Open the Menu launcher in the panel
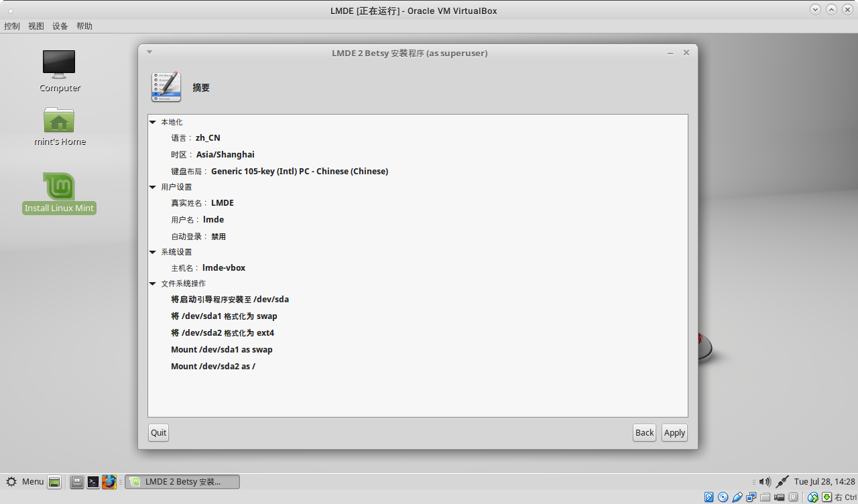Image resolution: width=858 pixels, height=504 pixels. [x=25, y=482]
